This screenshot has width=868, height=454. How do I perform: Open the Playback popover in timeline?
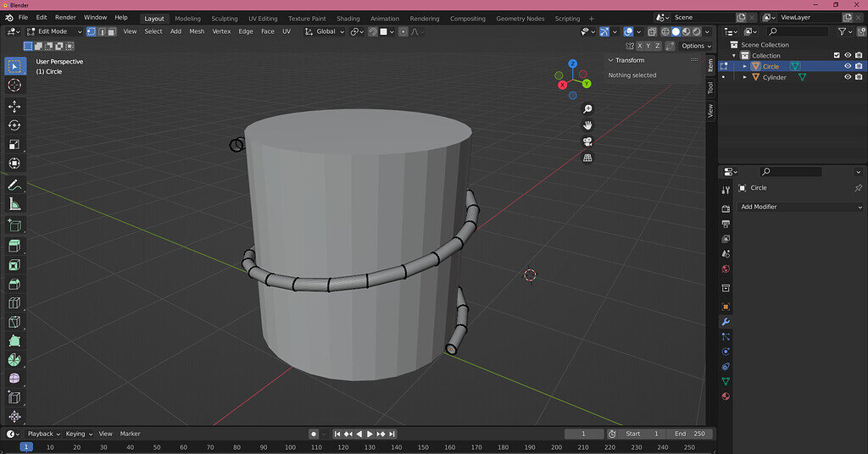40,434
